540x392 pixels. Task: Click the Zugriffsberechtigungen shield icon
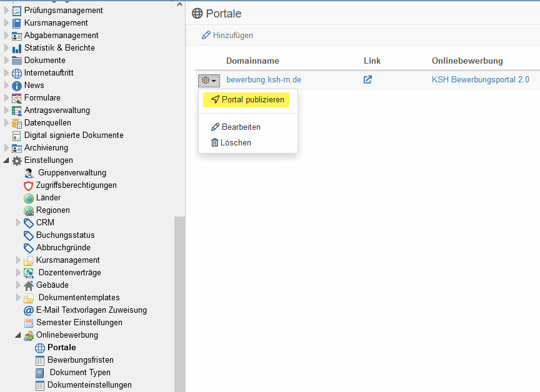[29, 185]
